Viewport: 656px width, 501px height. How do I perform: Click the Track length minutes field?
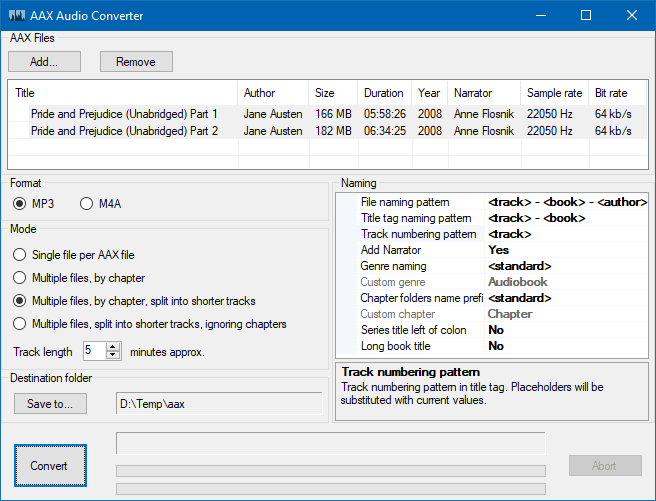(94, 351)
